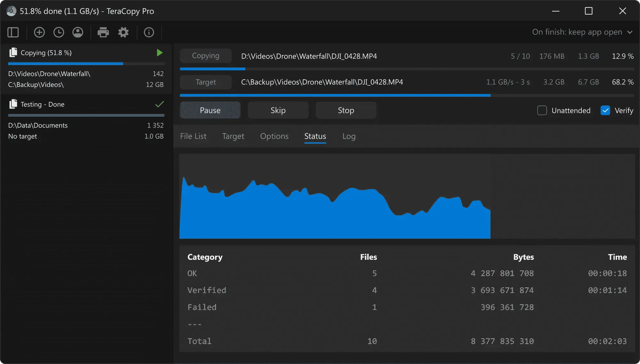The width and height of the screenshot is (640, 364).
Task: Click green play arrow on Copying job
Action: click(x=160, y=53)
